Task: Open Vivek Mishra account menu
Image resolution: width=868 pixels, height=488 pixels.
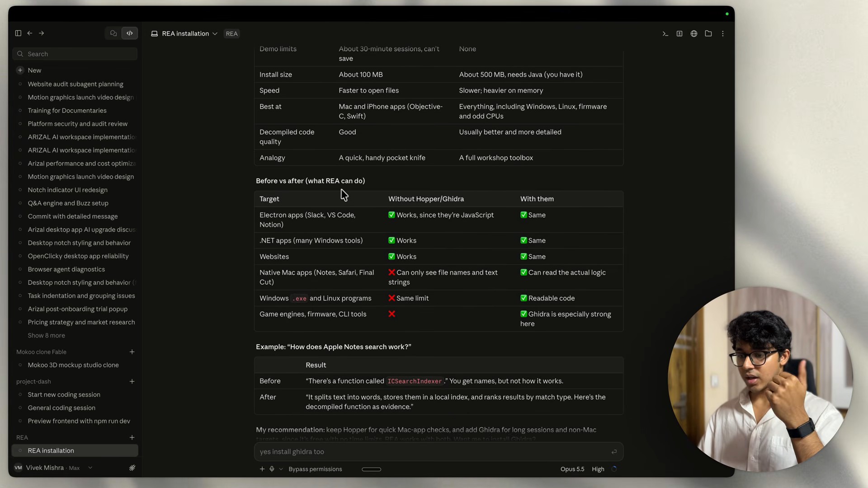Action: pyautogui.click(x=53, y=468)
